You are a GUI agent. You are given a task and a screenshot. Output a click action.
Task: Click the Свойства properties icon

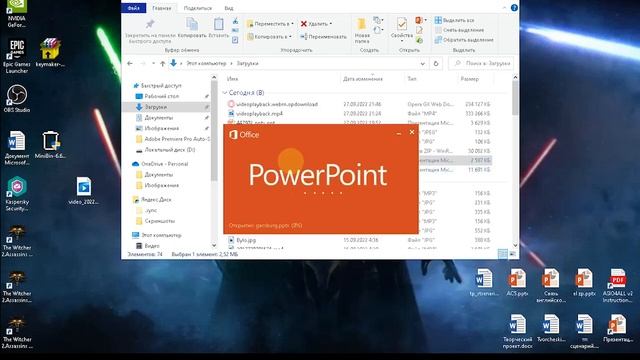tap(401, 24)
